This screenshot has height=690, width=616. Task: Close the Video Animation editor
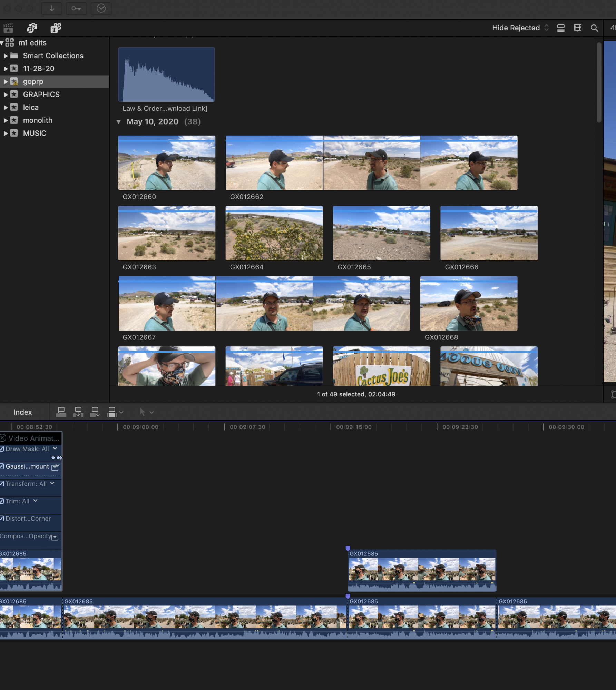(3, 438)
